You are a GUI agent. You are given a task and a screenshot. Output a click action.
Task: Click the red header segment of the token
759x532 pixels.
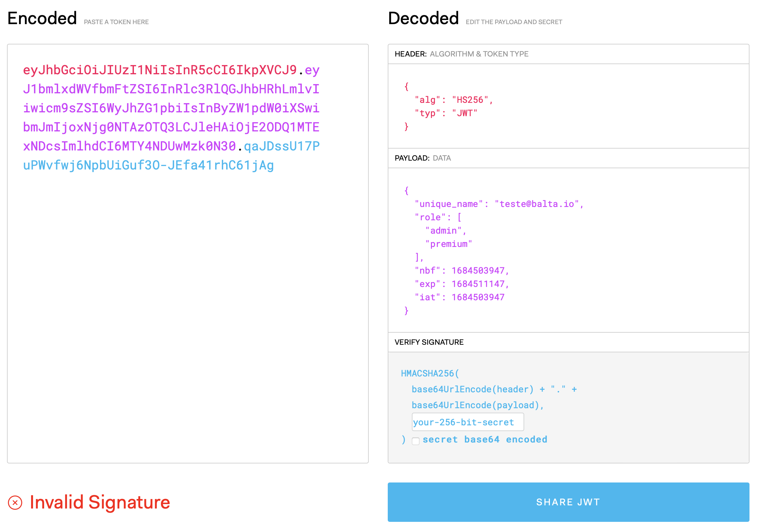tap(159, 70)
